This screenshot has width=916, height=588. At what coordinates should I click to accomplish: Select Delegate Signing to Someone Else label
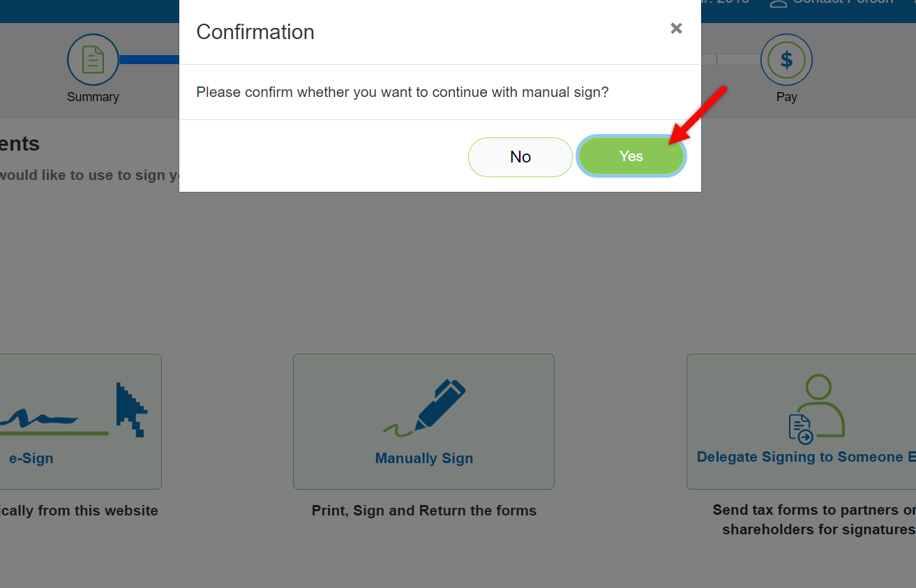pos(806,457)
